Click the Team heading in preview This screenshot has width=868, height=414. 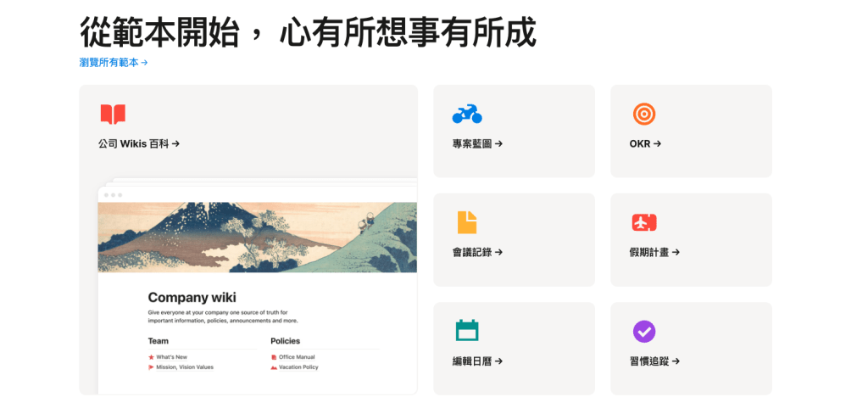pyautogui.click(x=159, y=341)
